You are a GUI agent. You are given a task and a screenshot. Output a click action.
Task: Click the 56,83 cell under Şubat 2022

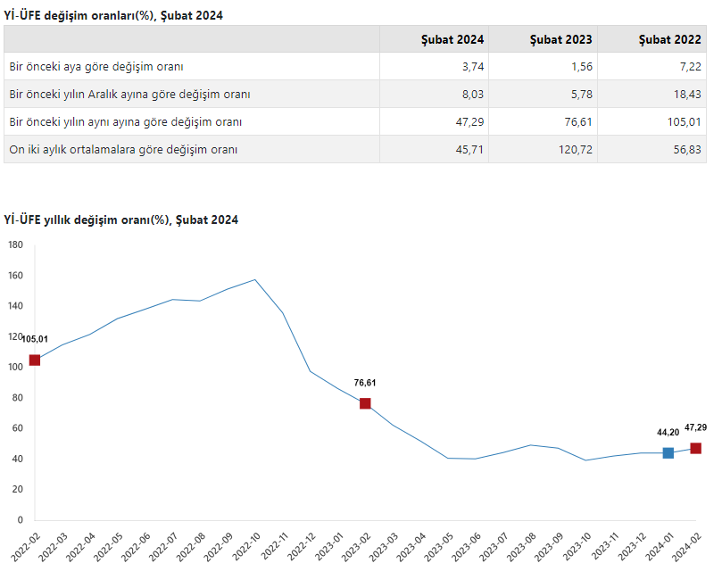685,150
